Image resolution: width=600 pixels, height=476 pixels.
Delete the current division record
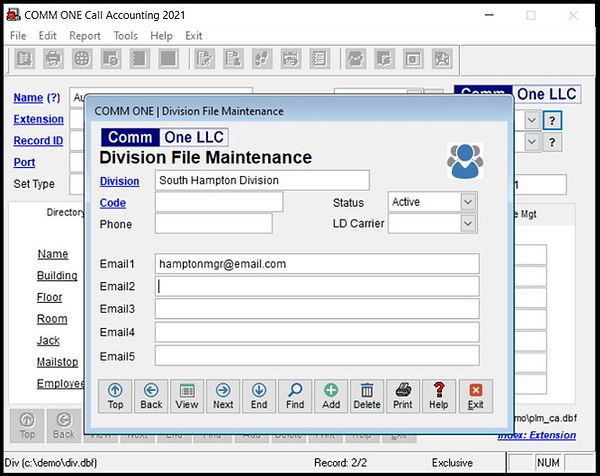click(367, 396)
